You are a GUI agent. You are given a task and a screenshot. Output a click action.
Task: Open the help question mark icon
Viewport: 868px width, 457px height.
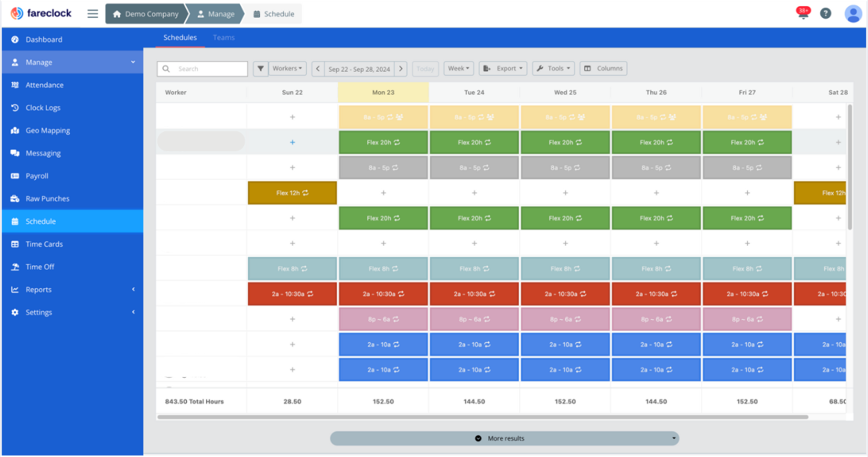825,13
